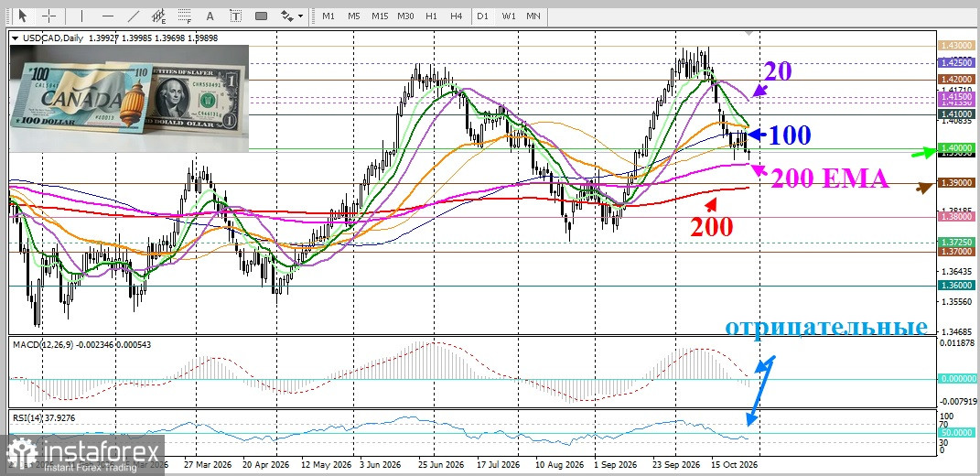Click the 1.34685 price scale value
The width and height of the screenshot is (980, 476).
[x=956, y=331]
